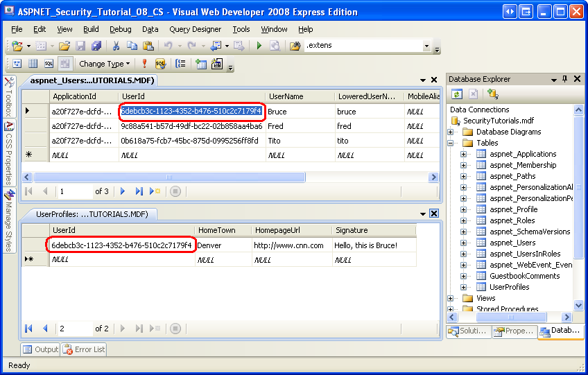This screenshot has width=588, height=375.
Task: Select SecurityTutorials.mdf connection
Action: point(499,121)
